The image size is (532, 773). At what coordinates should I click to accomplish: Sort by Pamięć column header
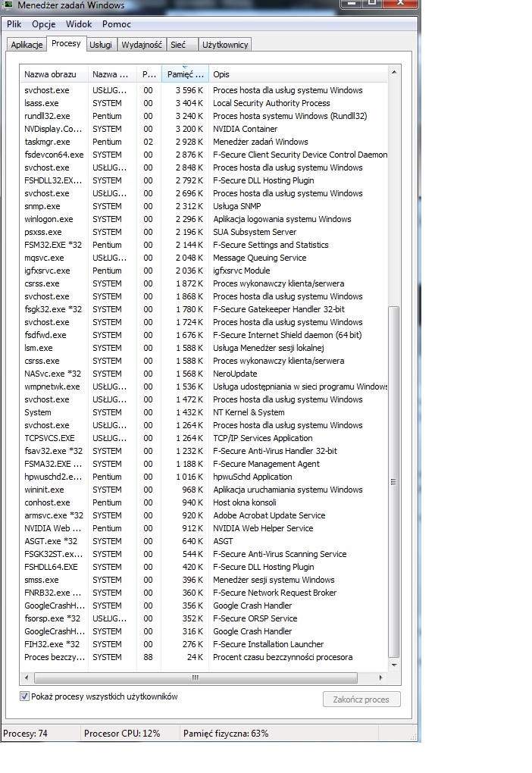(x=186, y=74)
